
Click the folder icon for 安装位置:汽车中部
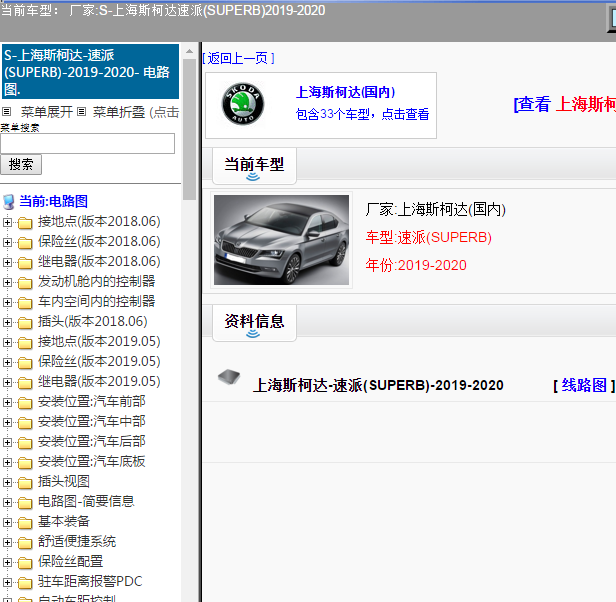click(25, 423)
